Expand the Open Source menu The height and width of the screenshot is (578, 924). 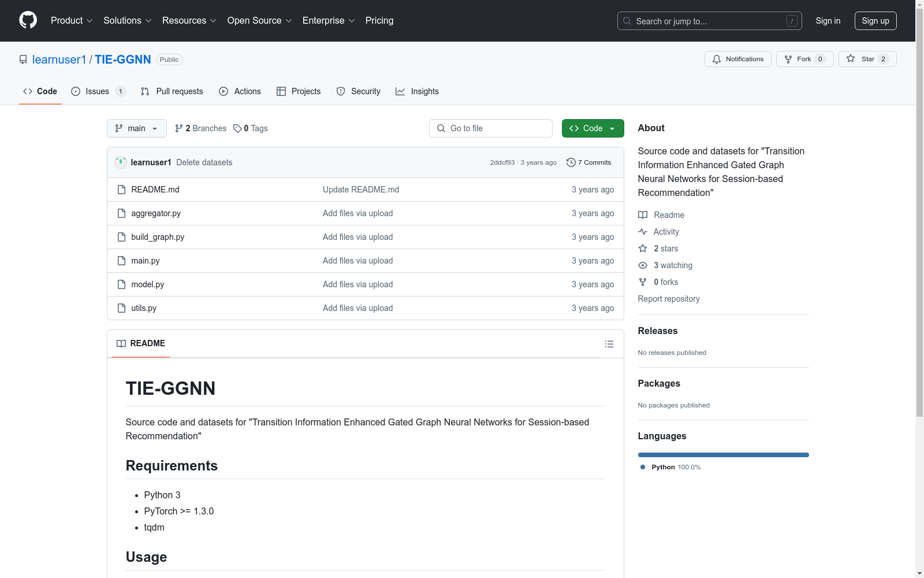coord(259,20)
